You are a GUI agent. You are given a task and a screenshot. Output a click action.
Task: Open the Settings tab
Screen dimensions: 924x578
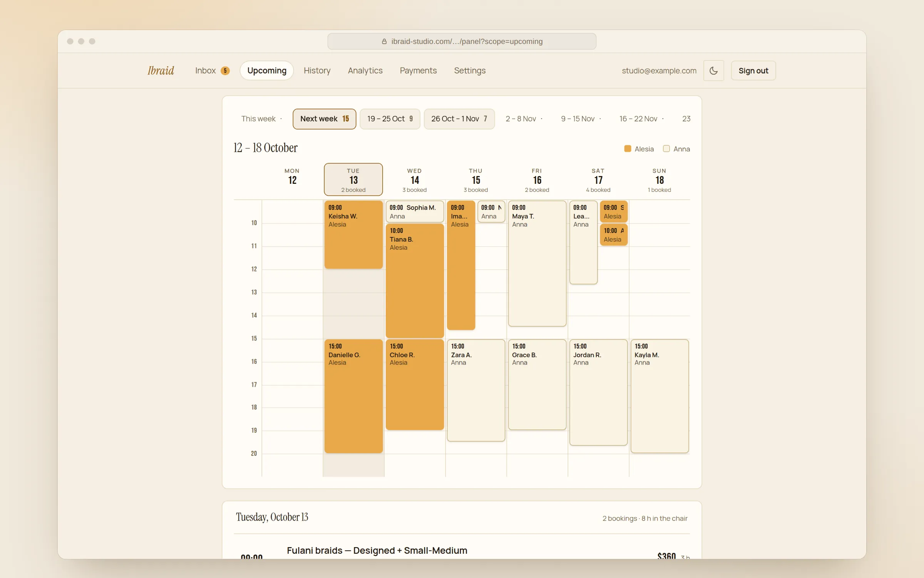pyautogui.click(x=470, y=71)
